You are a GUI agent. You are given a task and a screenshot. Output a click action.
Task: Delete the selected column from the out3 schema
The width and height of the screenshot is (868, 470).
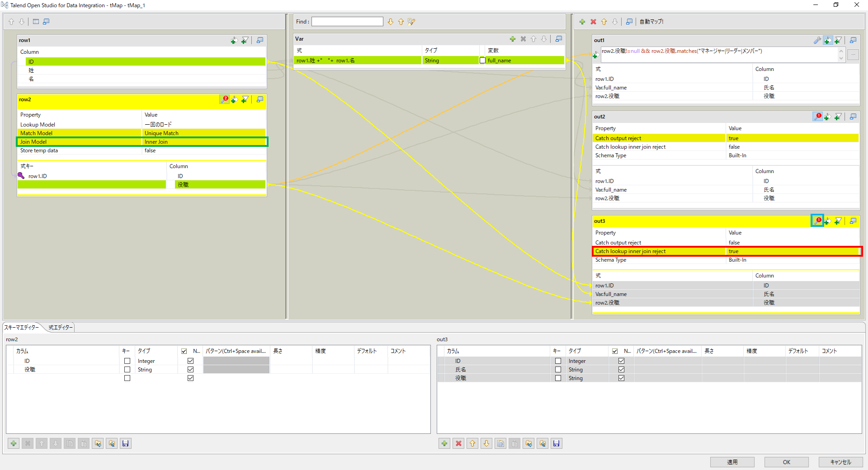[458, 443]
